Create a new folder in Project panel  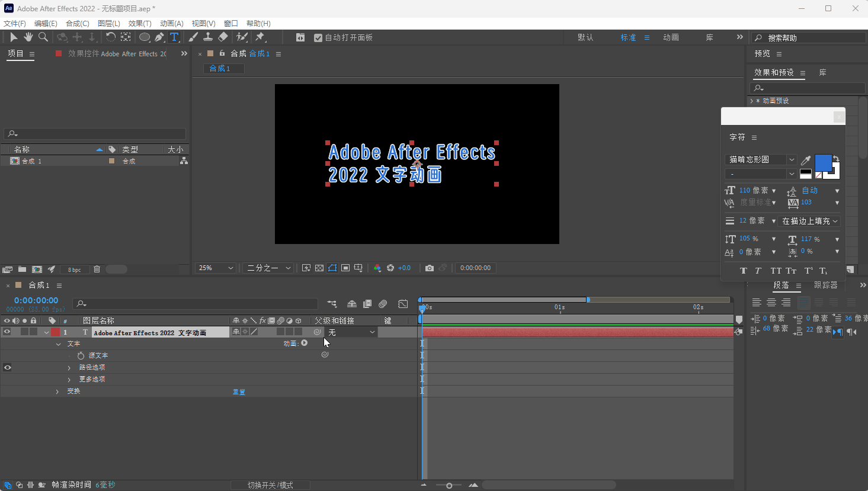[x=22, y=269]
